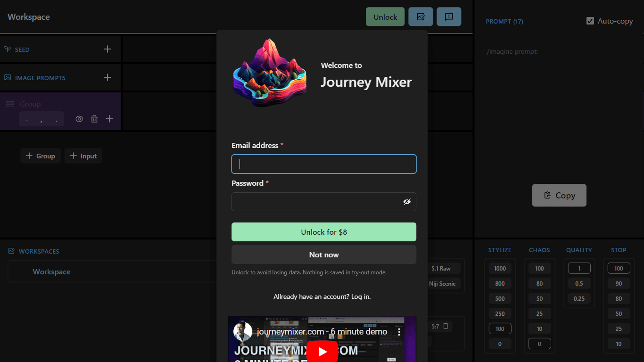
Task: Toggle the Auto-copy checkbox
Action: pos(590,21)
